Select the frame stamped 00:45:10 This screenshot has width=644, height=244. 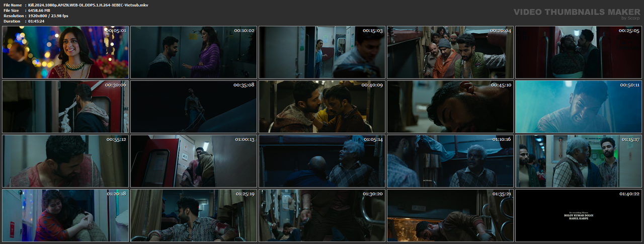point(450,107)
